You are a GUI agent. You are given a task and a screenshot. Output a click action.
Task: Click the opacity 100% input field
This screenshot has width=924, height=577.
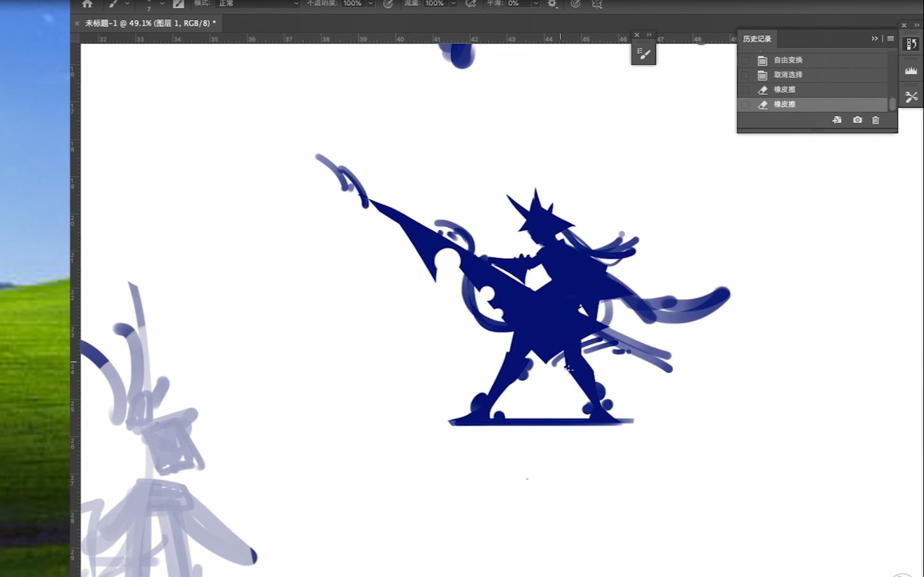[x=353, y=4]
